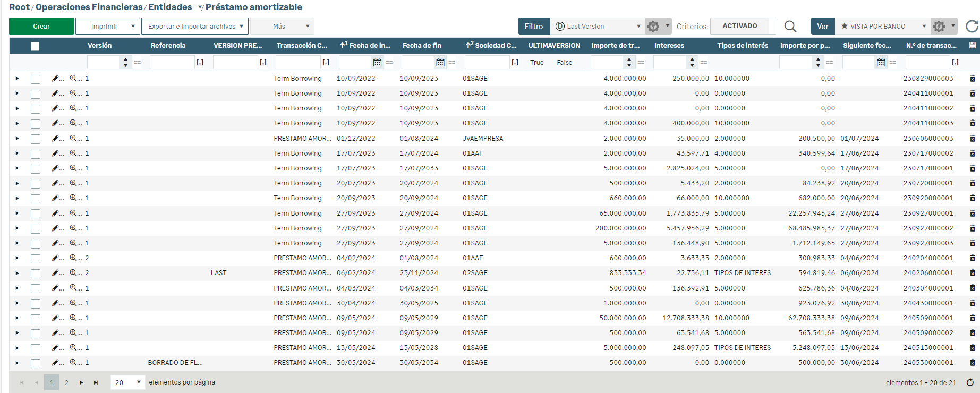Click the zoom details icon on the JVAEMPRESA row
This screenshot has height=393, width=980.
pyautogui.click(x=73, y=139)
